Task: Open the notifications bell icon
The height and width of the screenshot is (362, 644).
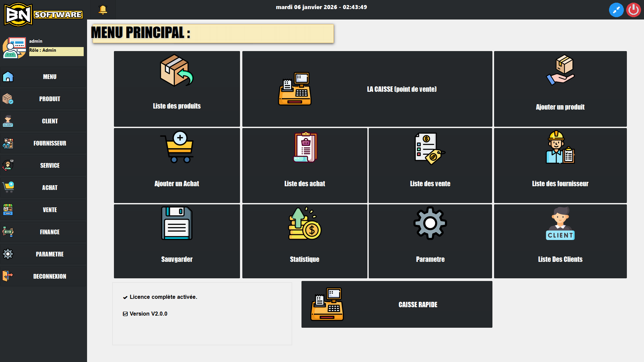Action: 103,9
